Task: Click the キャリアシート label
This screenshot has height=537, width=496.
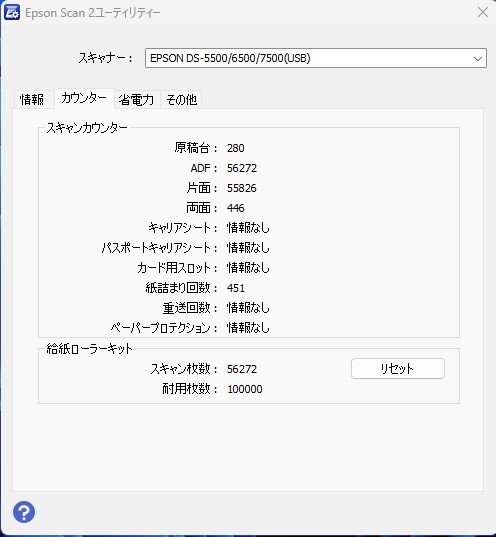Action: point(183,228)
